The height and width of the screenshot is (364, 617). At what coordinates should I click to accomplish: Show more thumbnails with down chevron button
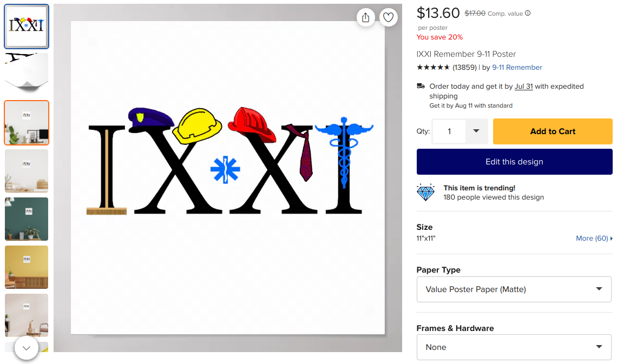point(27,348)
